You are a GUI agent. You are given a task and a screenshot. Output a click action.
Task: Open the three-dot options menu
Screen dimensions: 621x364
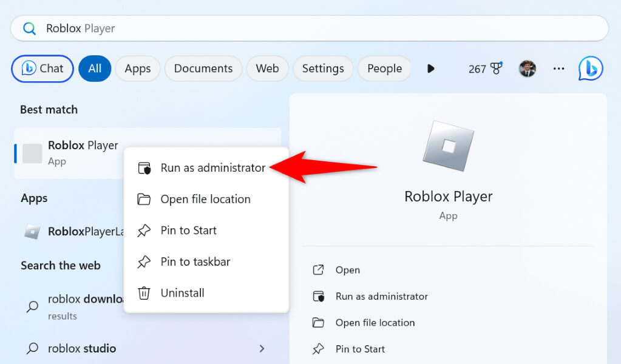pos(559,69)
